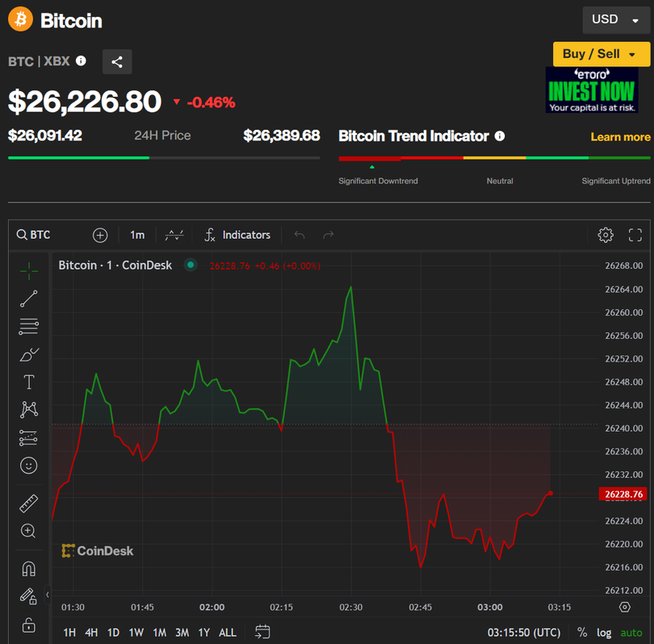This screenshot has height=644, width=654.
Task: Open the emoji icons tool
Action: pyautogui.click(x=29, y=466)
